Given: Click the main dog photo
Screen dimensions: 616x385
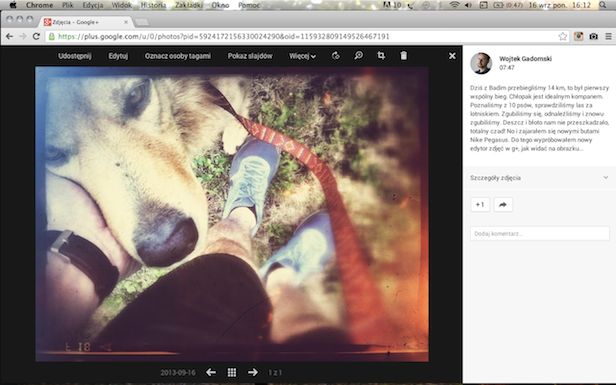Looking at the screenshot, I should (x=232, y=214).
